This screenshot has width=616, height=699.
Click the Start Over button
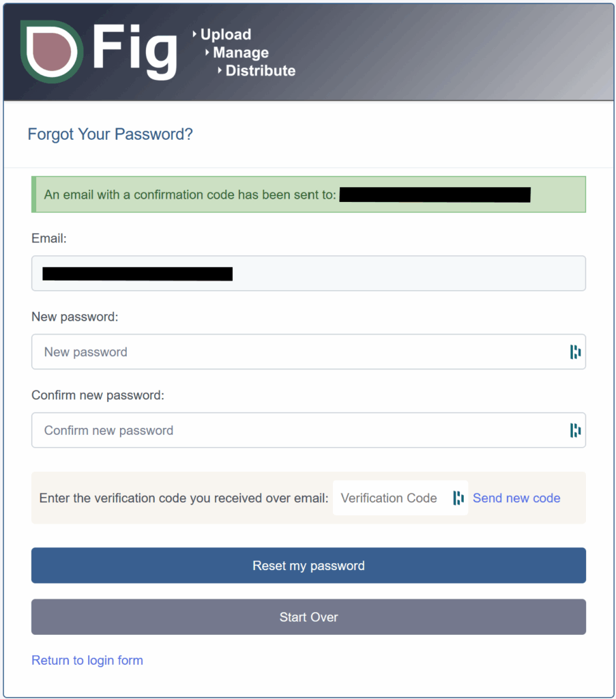(308, 617)
